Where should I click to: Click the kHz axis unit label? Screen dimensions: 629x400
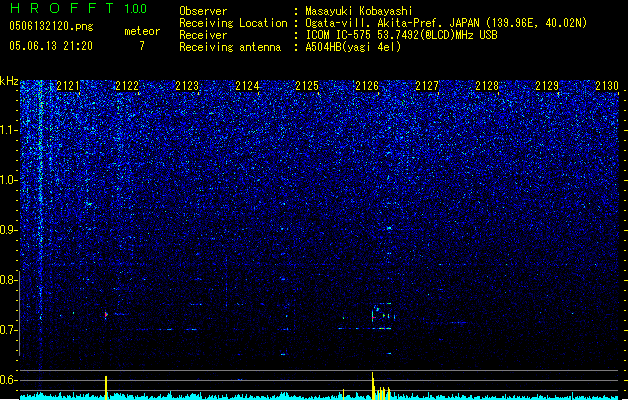coord(9,81)
